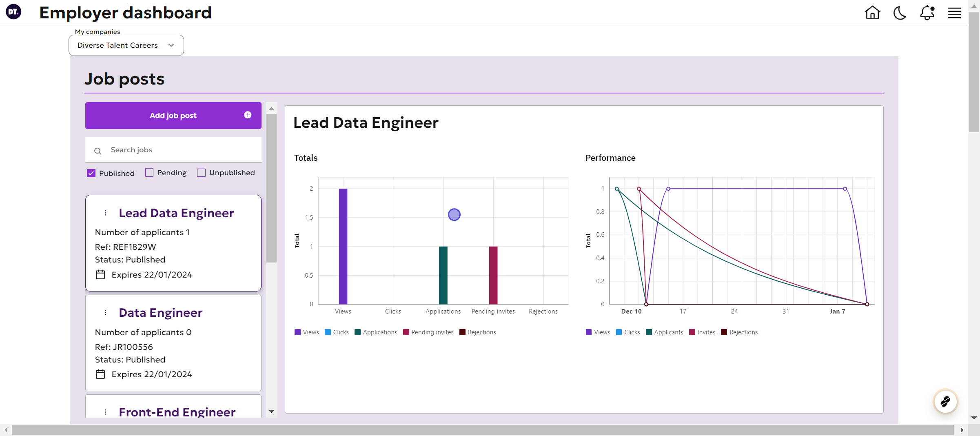Toggle Clicks series in Performance legend
This screenshot has height=436, width=980.
click(628, 332)
